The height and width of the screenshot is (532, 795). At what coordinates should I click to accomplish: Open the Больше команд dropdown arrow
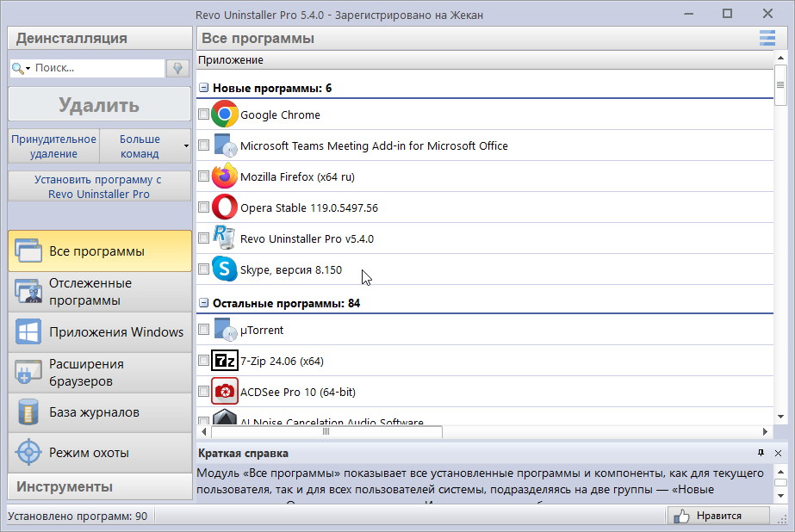click(x=186, y=146)
